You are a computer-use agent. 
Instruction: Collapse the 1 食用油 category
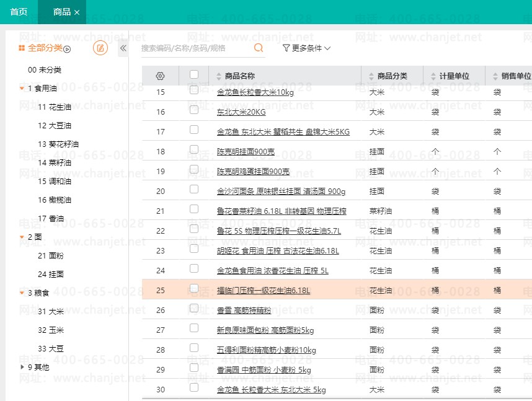[22, 89]
